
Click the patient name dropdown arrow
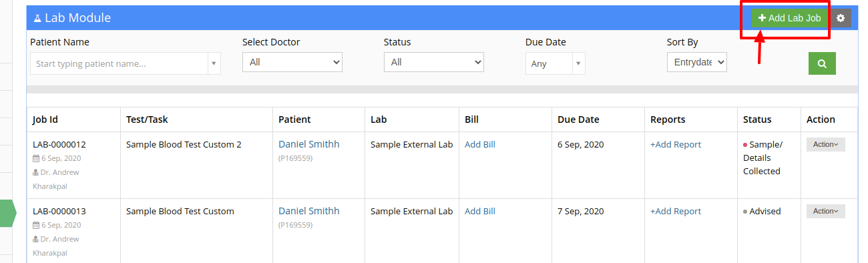click(x=214, y=64)
